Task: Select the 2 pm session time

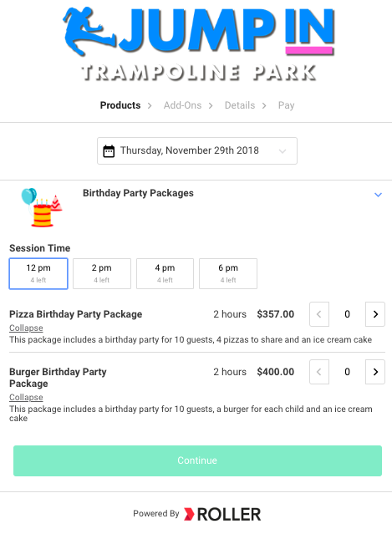Action: tap(102, 273)
